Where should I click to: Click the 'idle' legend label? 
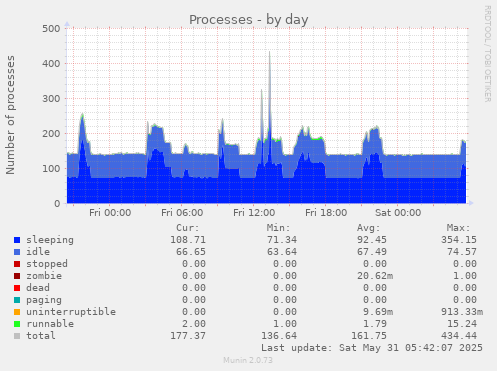pyautogui.click(x=38, y=252)
